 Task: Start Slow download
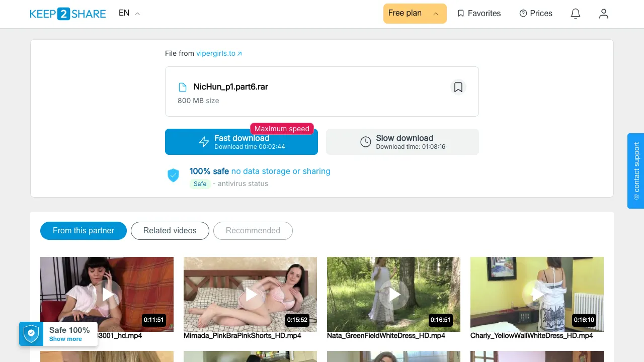click(403, 142)
